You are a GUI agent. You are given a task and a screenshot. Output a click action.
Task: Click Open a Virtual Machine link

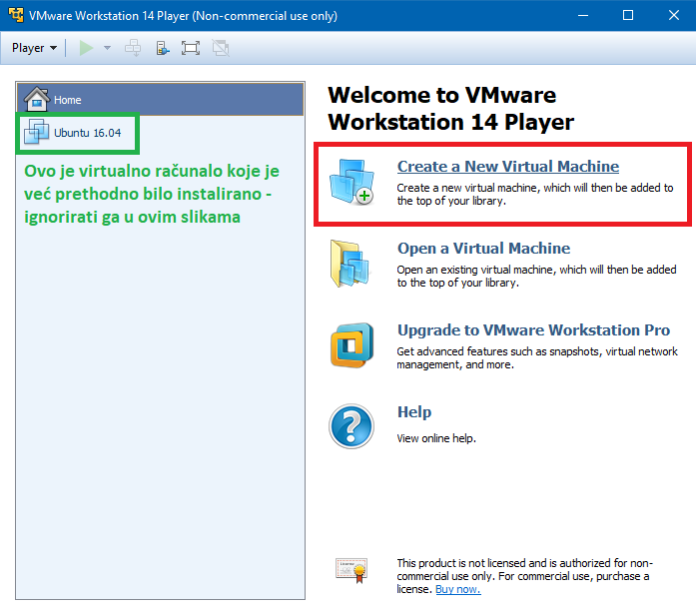pyautogui.click(x=483, y=248)
